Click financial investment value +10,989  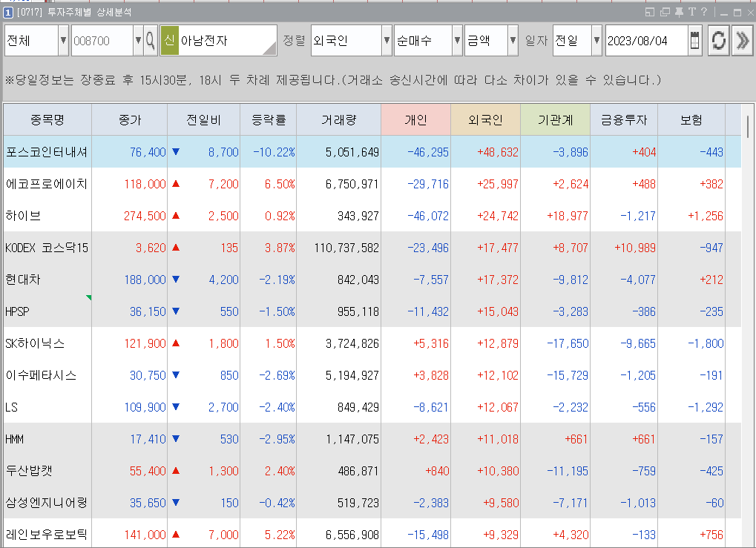pos(635,248)
